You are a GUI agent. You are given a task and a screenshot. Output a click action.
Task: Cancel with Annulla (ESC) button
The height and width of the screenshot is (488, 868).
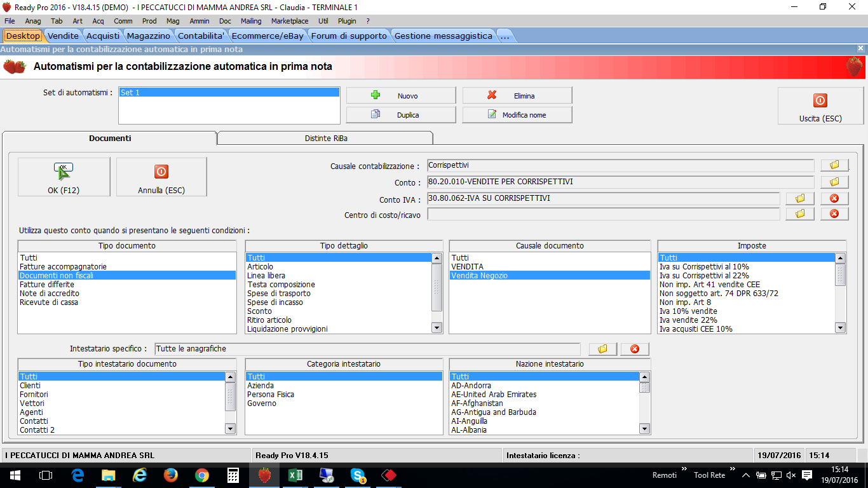pos(161,177)
